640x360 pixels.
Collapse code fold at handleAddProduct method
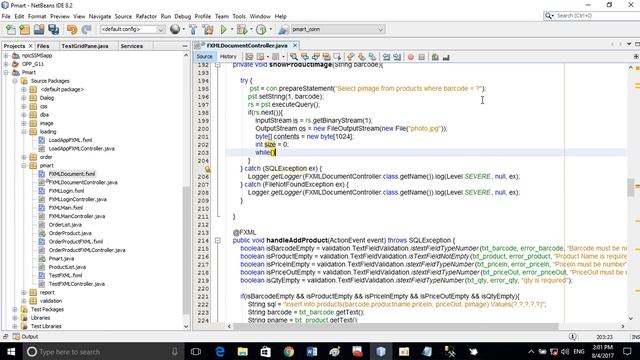[x=218, y=240]
